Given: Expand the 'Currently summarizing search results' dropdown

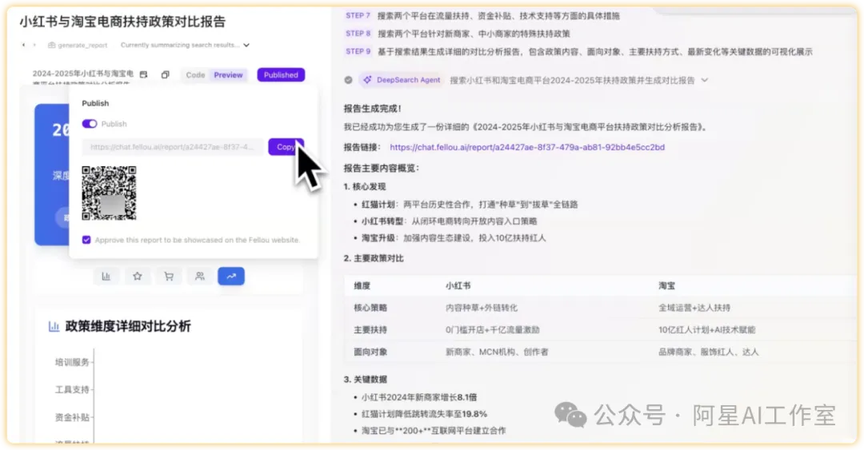Looking at the screenshot, I should (246, 45).
